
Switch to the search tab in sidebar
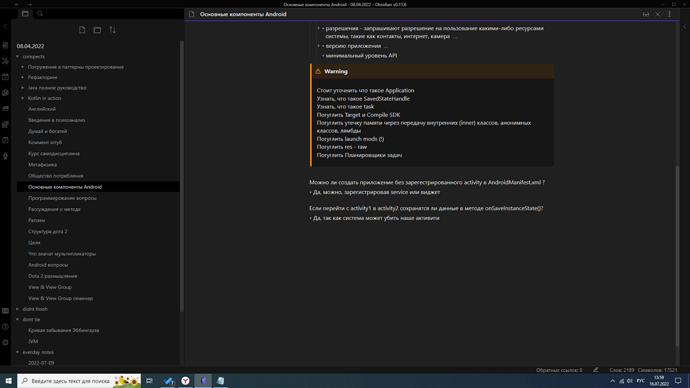point(40,14)
